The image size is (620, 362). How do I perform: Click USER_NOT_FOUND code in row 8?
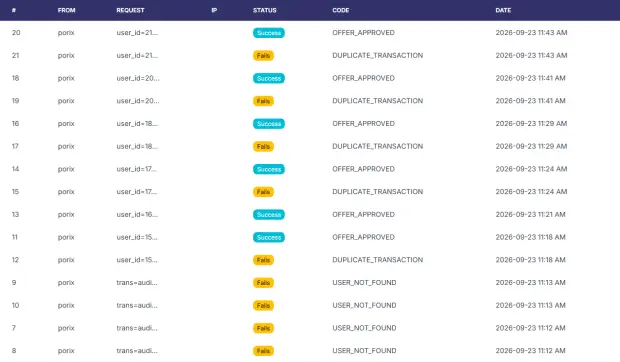(x=364, y=351)
